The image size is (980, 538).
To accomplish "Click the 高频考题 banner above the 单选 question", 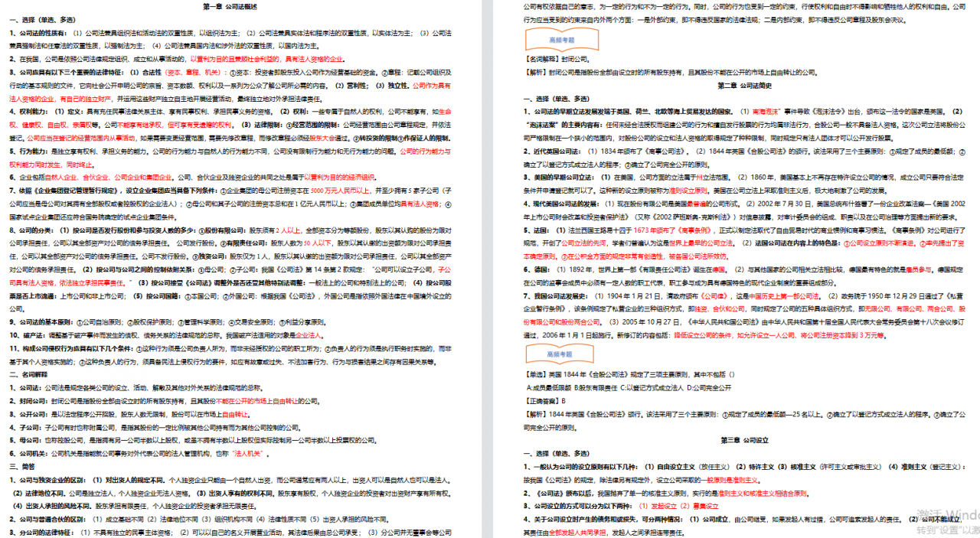I will pyautogui.click(x=560, y=354).
